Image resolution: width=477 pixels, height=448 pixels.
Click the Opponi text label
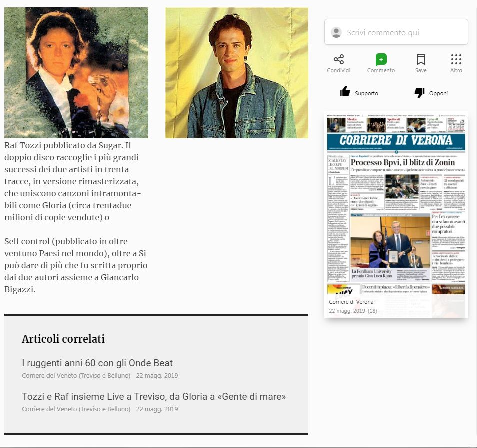[x=438, y=93]
